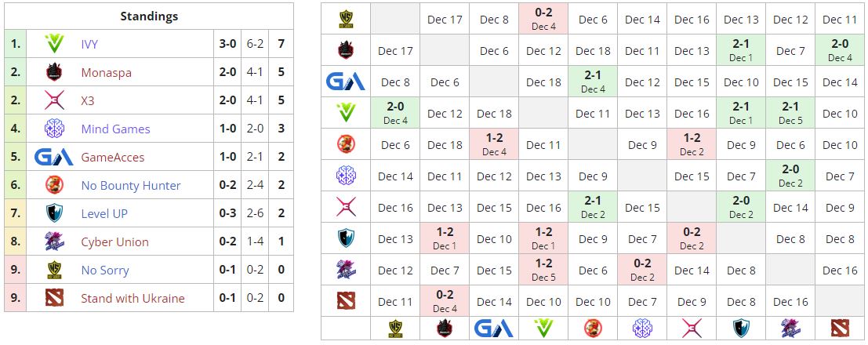
Task: Follow the Stand with Ukraine team link
Action: point(133,299)
